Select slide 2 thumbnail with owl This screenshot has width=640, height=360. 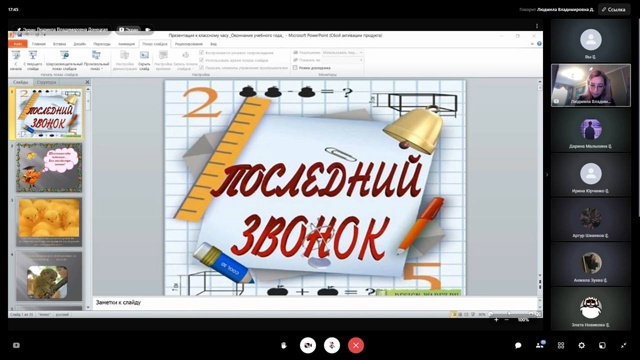[x=49, y=168]
